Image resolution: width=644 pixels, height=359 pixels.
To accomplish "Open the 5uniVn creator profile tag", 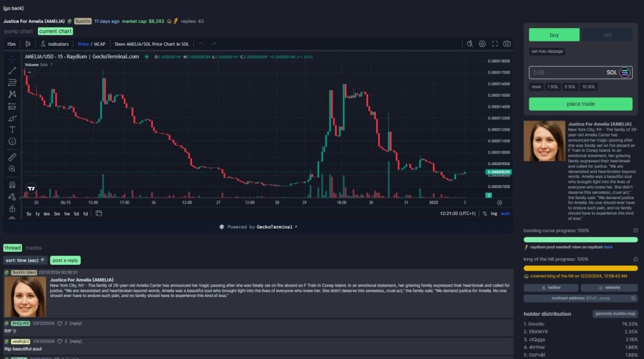I will coord(83,21).
